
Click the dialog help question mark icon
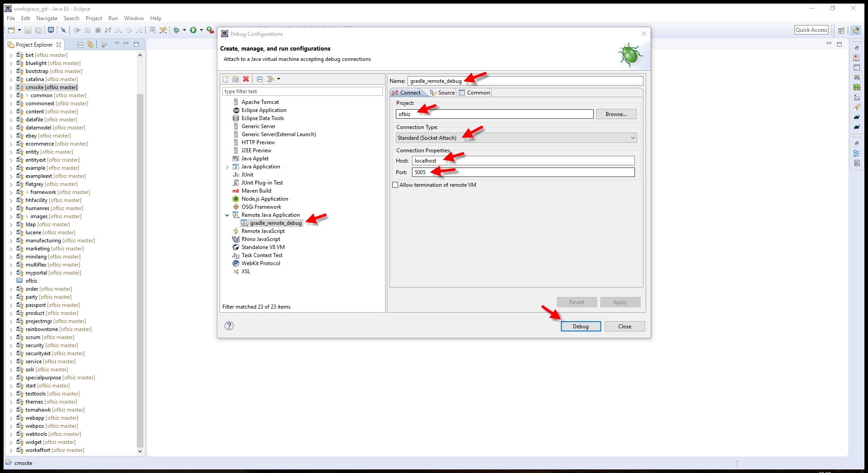pyautogui.click(x=229, y=326)
